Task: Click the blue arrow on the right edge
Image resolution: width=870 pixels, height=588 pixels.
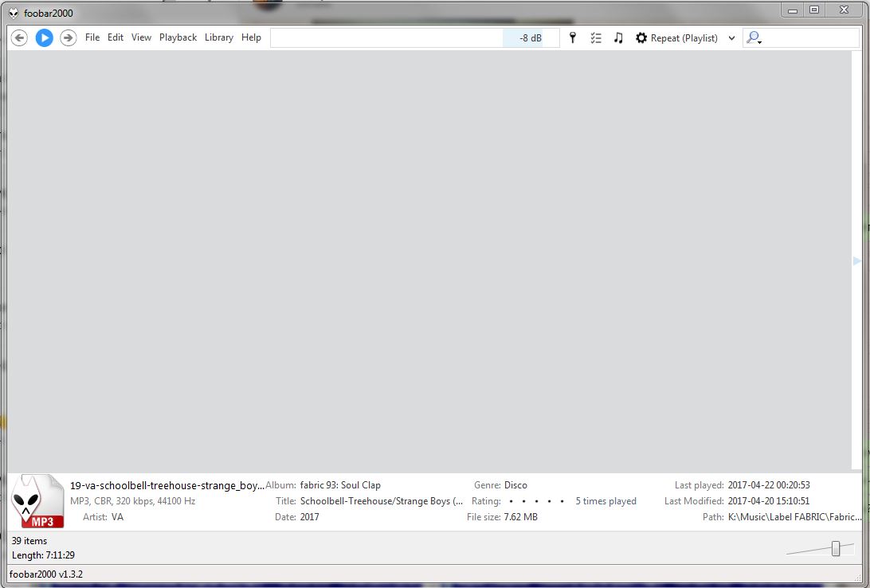Action: (856, 261)
